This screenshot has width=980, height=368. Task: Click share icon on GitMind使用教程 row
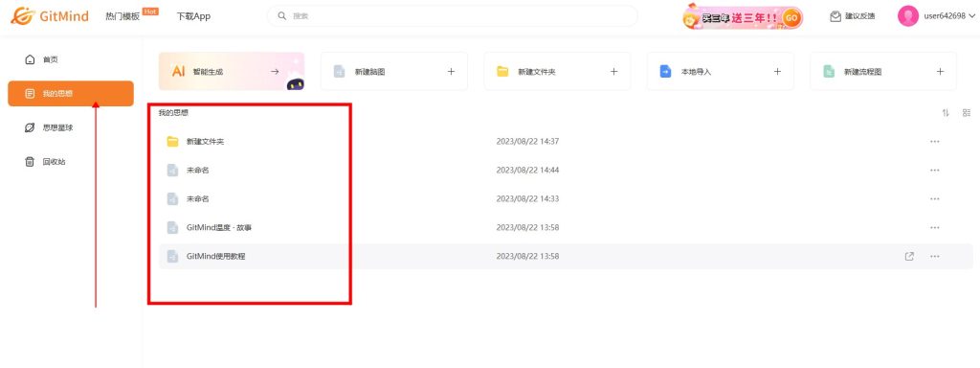point(909,256)
